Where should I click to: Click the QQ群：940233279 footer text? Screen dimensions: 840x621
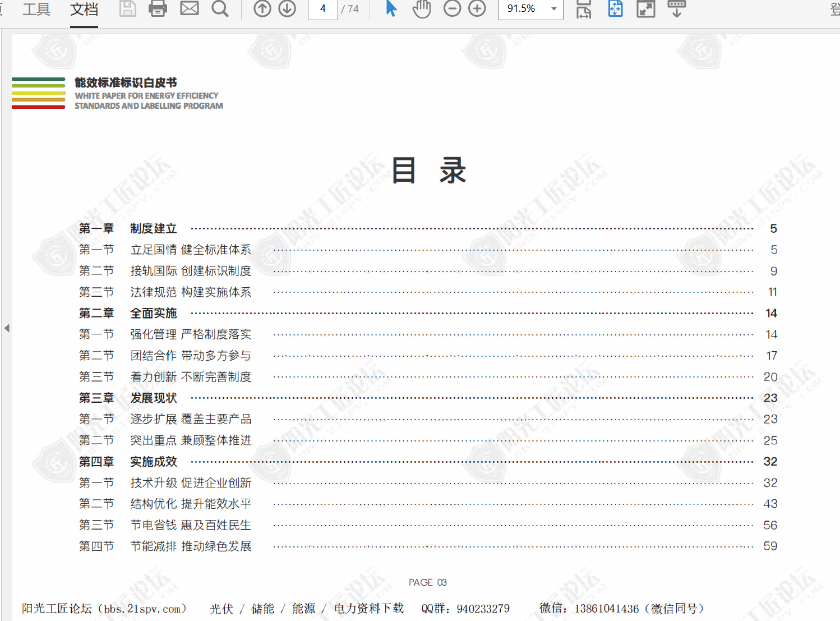coord(465,609)
